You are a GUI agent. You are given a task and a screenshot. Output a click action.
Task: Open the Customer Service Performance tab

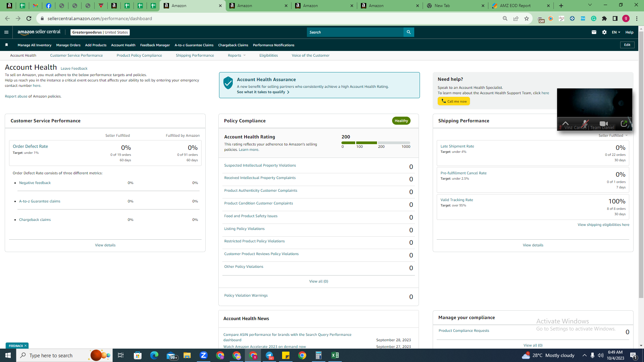76,55
